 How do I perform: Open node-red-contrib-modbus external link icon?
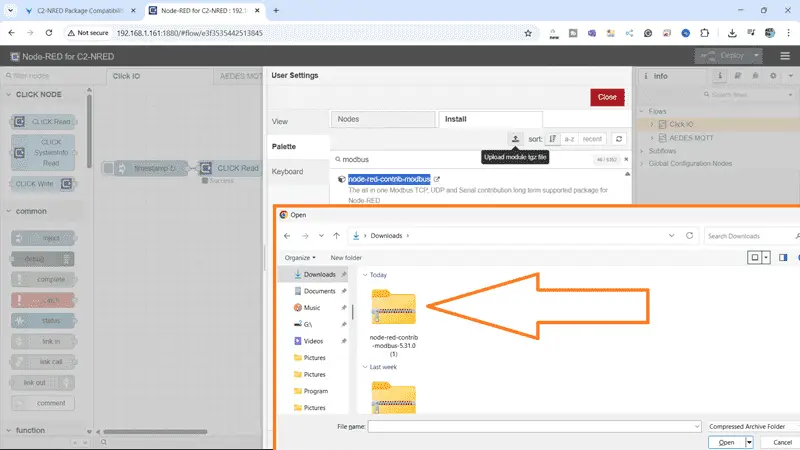point(437,179)
